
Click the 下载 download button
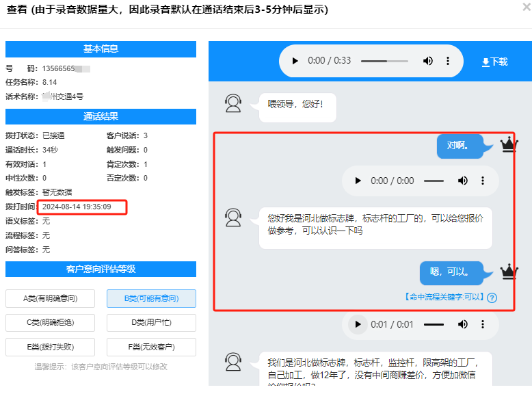[x=494, y=62]
